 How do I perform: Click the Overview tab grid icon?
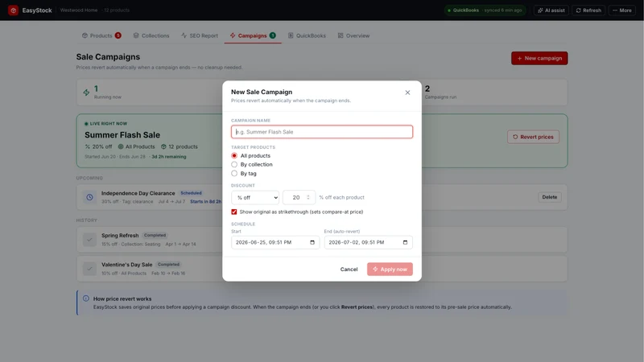point(341,35)
